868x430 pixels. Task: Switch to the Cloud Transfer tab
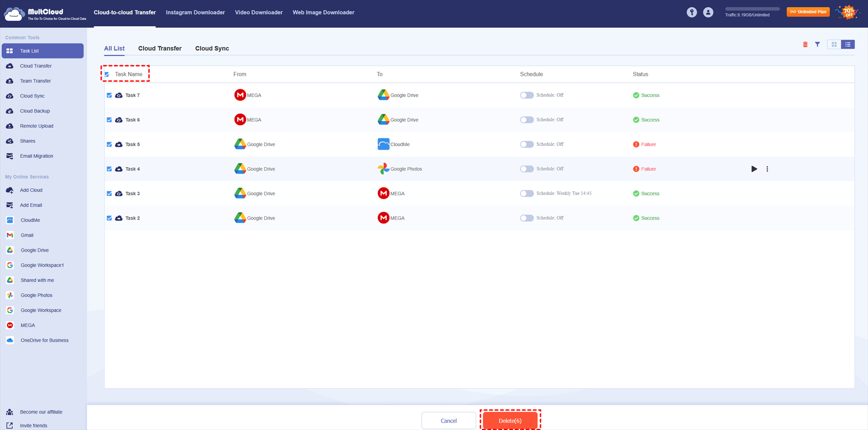point(160,48)
